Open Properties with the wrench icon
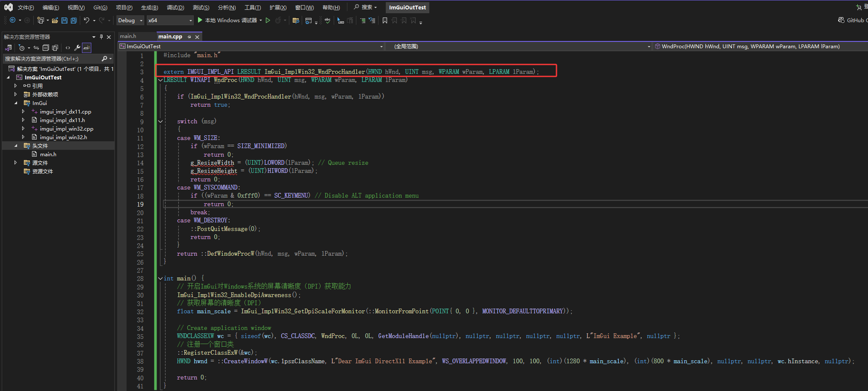The image size is (868, 391). point(77,48)
